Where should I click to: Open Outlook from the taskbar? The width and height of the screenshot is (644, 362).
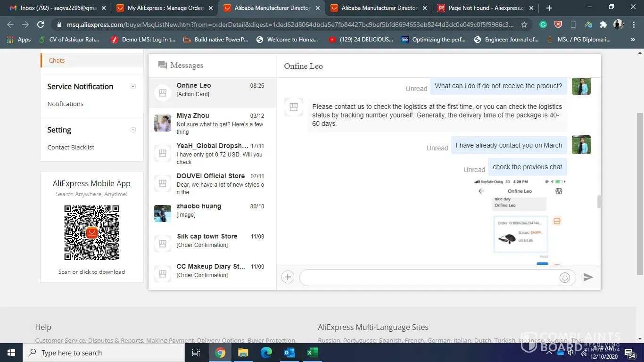click(289, 353)
